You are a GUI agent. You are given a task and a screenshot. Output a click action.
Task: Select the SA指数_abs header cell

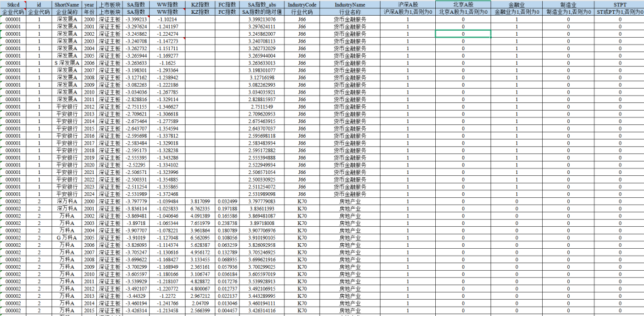click(x=262, y=4)
